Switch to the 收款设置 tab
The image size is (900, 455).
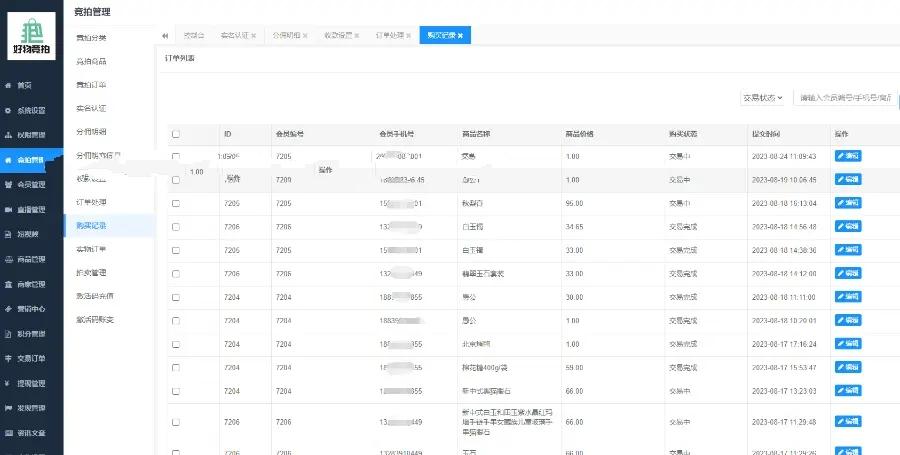[x=338, y=36]
